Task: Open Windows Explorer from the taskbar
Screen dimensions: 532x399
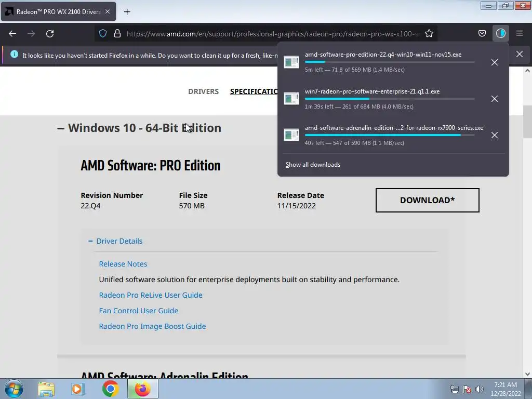Action: tap(46, 389)
